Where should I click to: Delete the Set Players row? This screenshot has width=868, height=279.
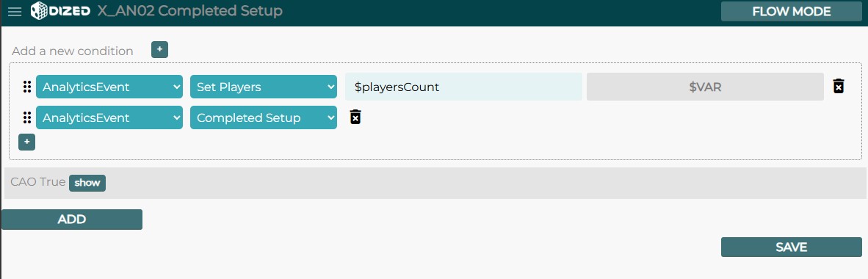pyautogui.click(x=839, y=87)
